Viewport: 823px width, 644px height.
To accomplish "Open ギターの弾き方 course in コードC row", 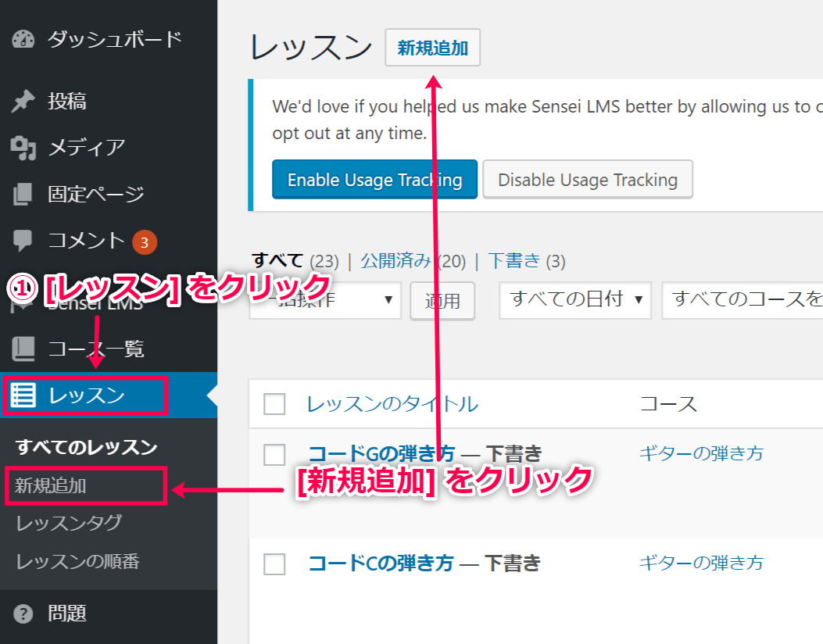I will coord(701,563).
